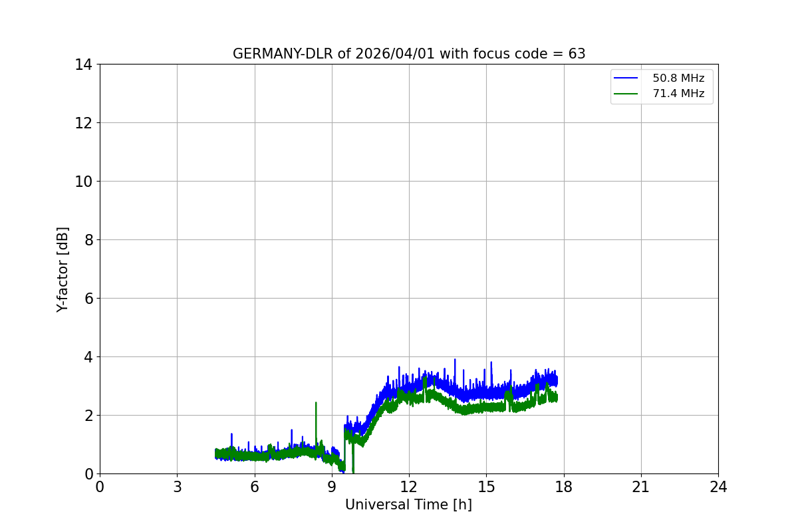Click the Y-factor [dB] axis label
The height and width of the screenshot is (532, 798).
(x=63, y=269)
